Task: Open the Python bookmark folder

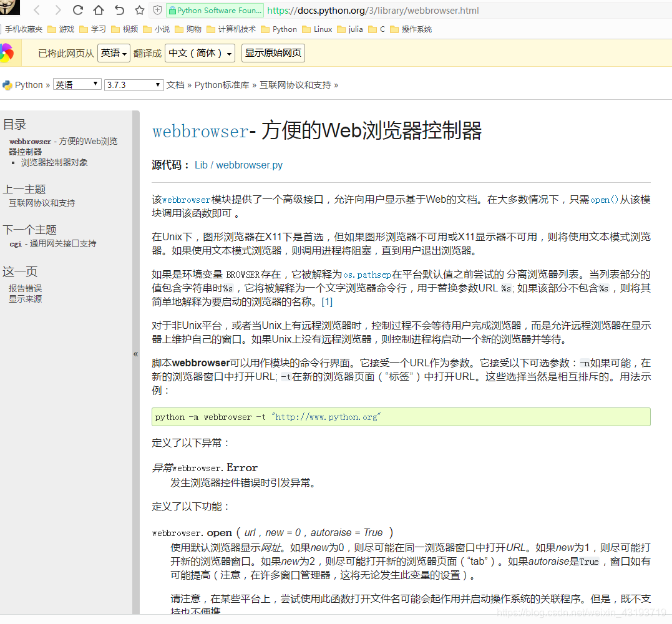Action: pos(279,29)
